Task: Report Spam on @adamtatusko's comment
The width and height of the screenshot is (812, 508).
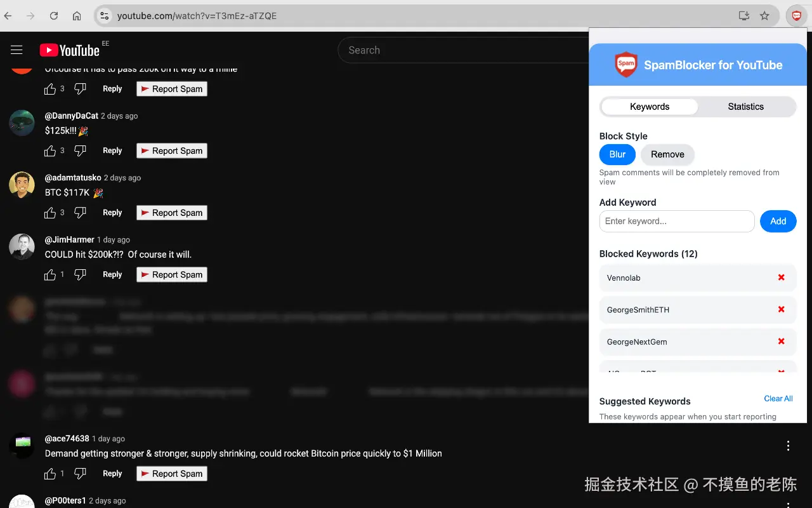Action: coord(172,213)
